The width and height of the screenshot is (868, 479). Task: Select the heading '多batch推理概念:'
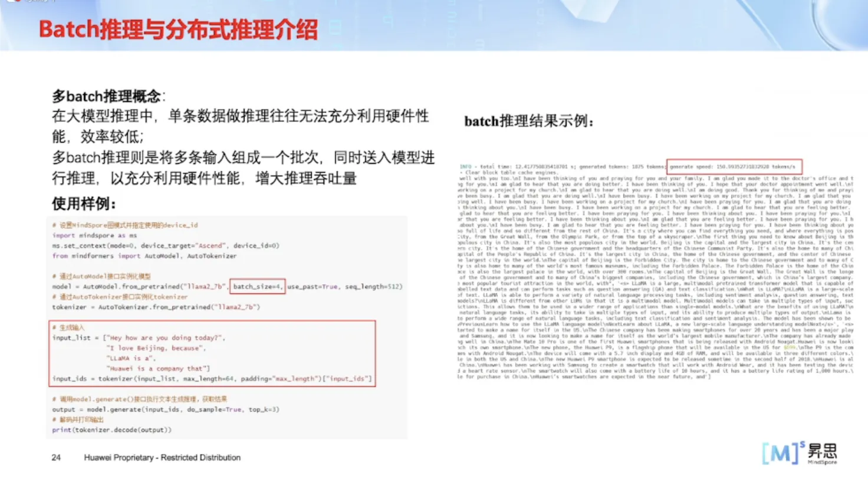(x=109, y=96)
